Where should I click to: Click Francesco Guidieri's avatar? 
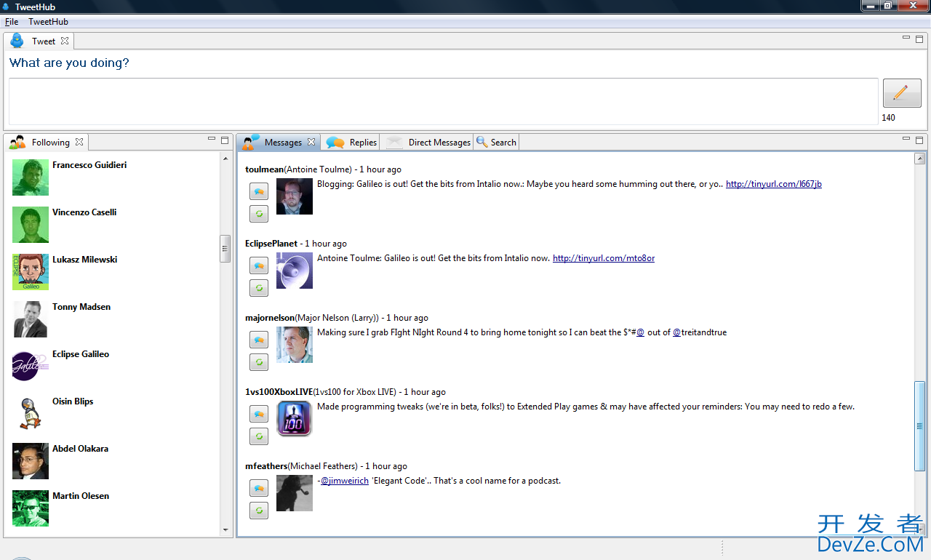[x=31, y=177]
